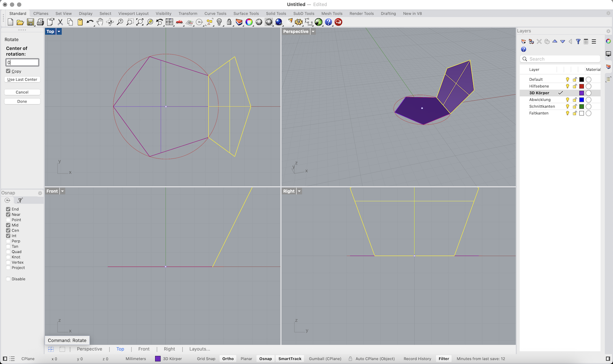Click the red Hilfsebene layer color swatch
Image resolution: width=613 pixels, height=364 pixels.
[x=582, y=86]
